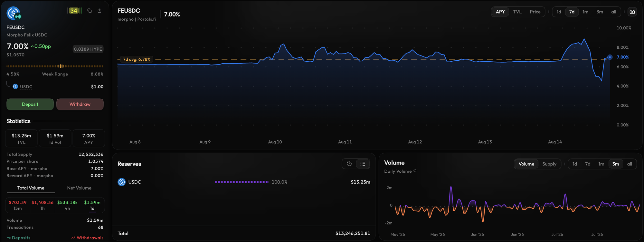Viewport: 644px width, 242px height.
Task: Click the share icon in the token header
Action: pyautogui.click(x=99, y=11)
